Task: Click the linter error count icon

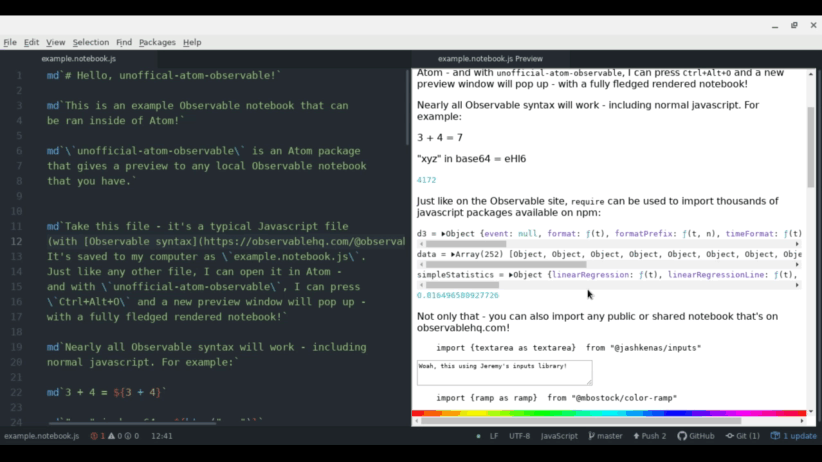Action: [x=98, y=436]
